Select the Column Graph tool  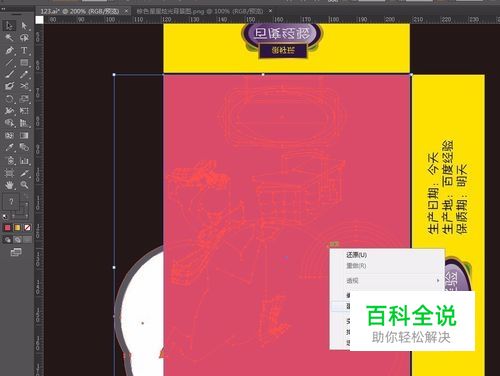click(24, 160)
